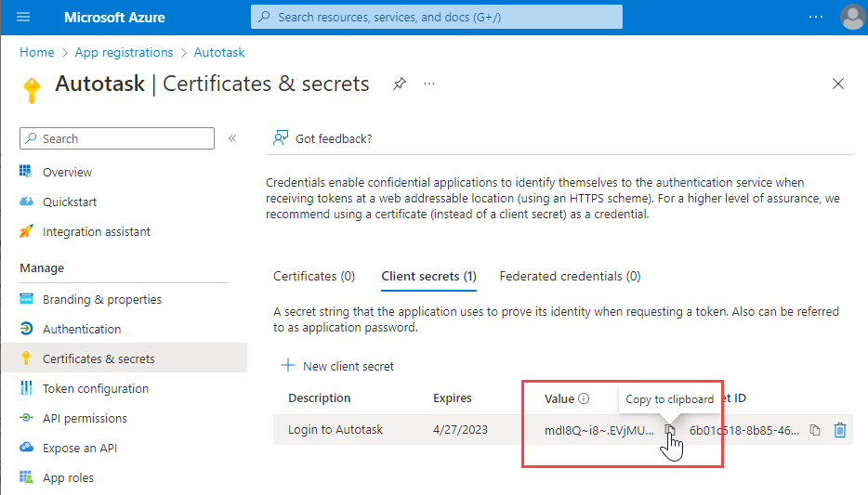The height and width of the screenshot is (495, 868).
Task: Click the sidebar menu Search box
Action: [x=117, y=138]
